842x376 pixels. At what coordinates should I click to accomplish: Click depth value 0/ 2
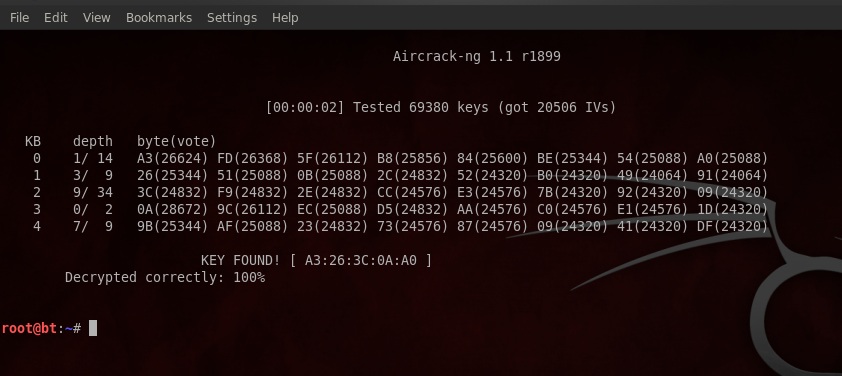pyautogui.click(x=93, y=209)
